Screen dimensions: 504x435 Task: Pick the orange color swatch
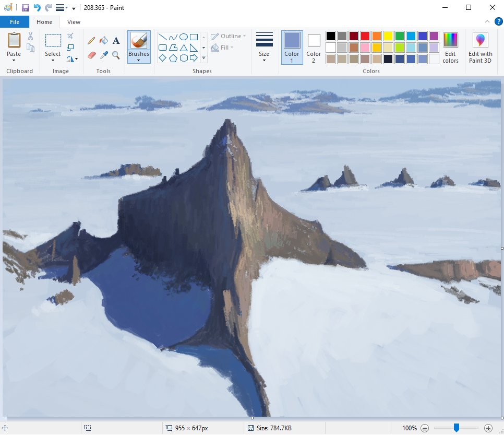pos(377,36)
